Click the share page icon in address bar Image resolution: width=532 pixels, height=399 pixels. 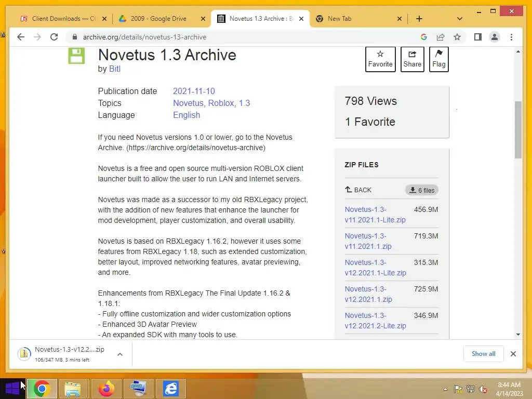coord(441,37)
